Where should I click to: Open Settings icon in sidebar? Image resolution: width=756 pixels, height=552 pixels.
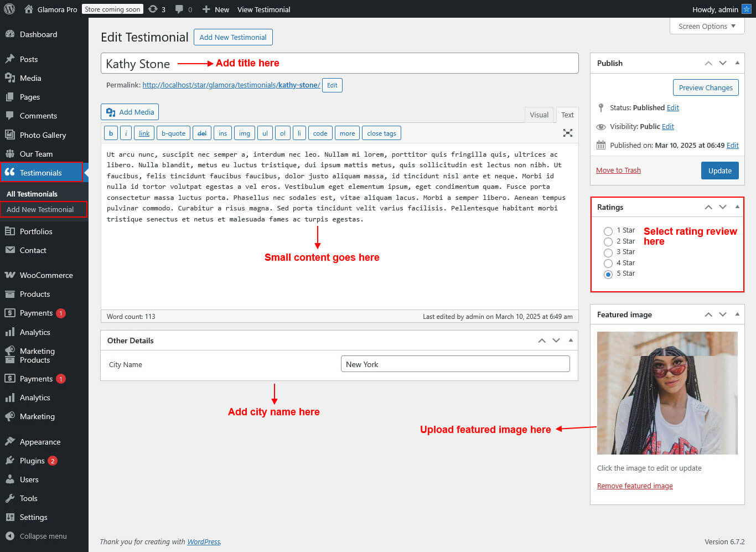point(9,517)
